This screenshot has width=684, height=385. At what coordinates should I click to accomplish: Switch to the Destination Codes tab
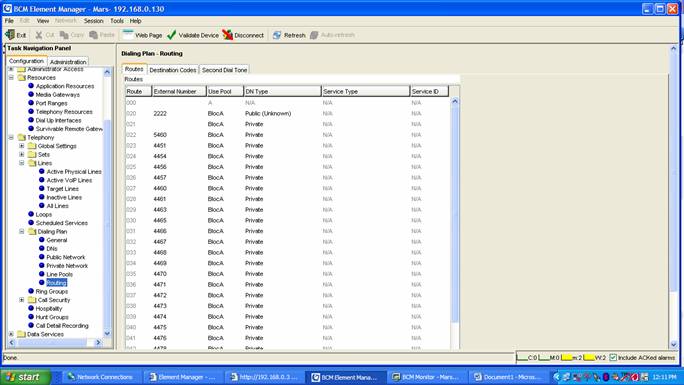pos(173,70)
